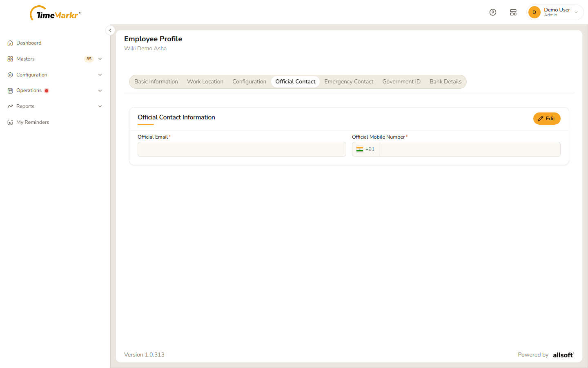588x368 pixels.
Task: Open the Dashboard link in sidebar
Action: (x=29, y=43)
